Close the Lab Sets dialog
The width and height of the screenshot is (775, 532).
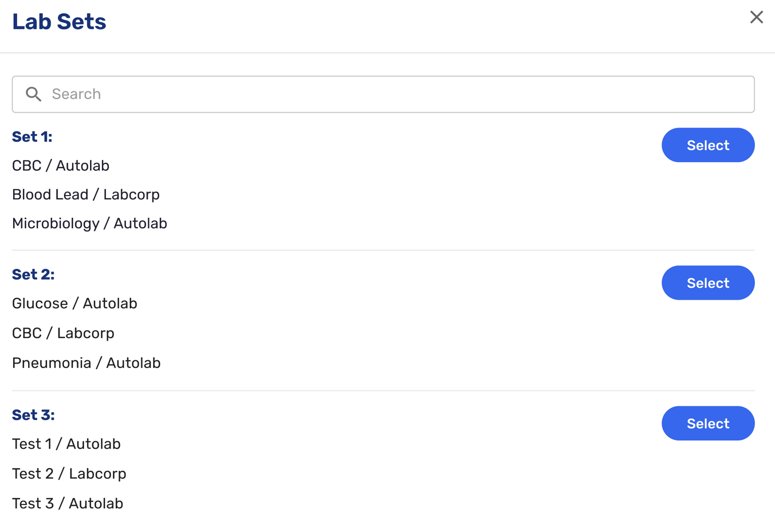click(x=756, y=17)
